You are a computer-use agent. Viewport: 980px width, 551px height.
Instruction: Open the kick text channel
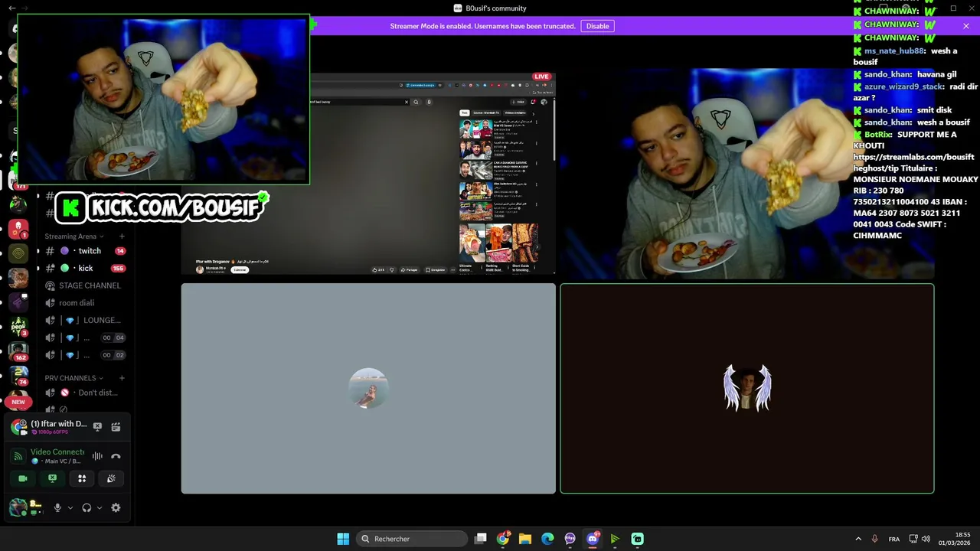tap(86, 269)
